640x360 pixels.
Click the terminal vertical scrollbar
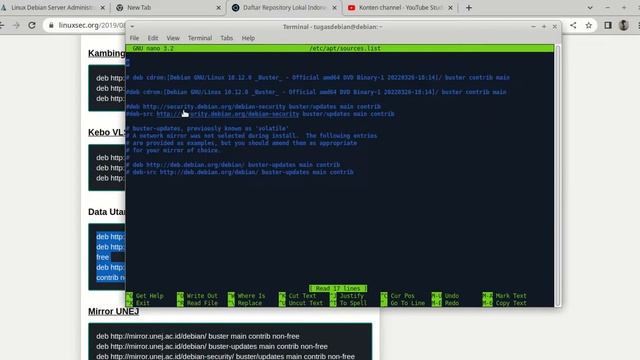click(558, 176)
